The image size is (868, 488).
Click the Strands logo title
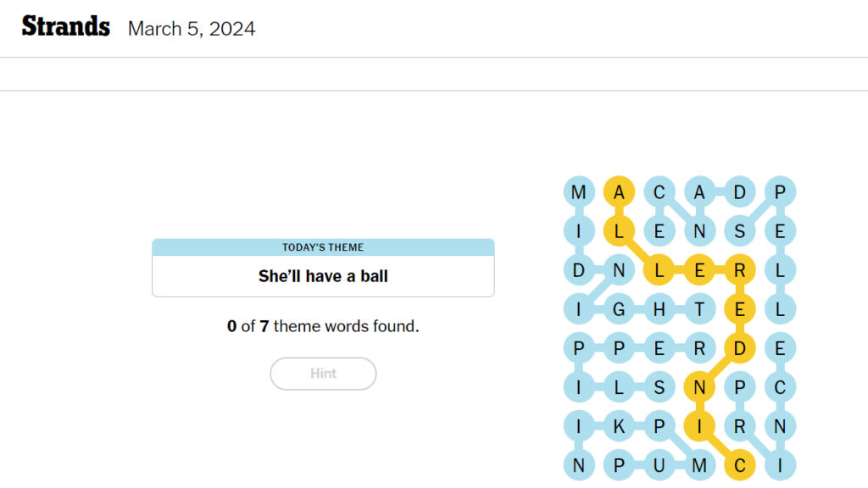(66, 27)
